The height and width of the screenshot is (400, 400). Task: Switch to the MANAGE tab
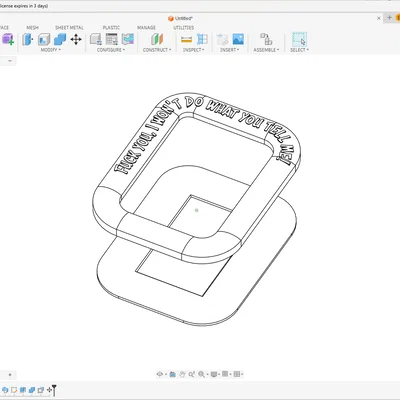tap(146, 28)
